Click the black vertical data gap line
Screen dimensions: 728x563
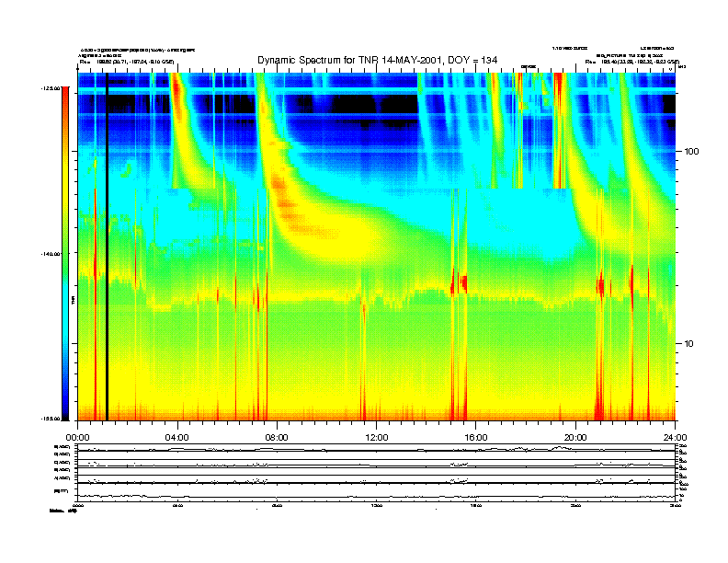107,247
